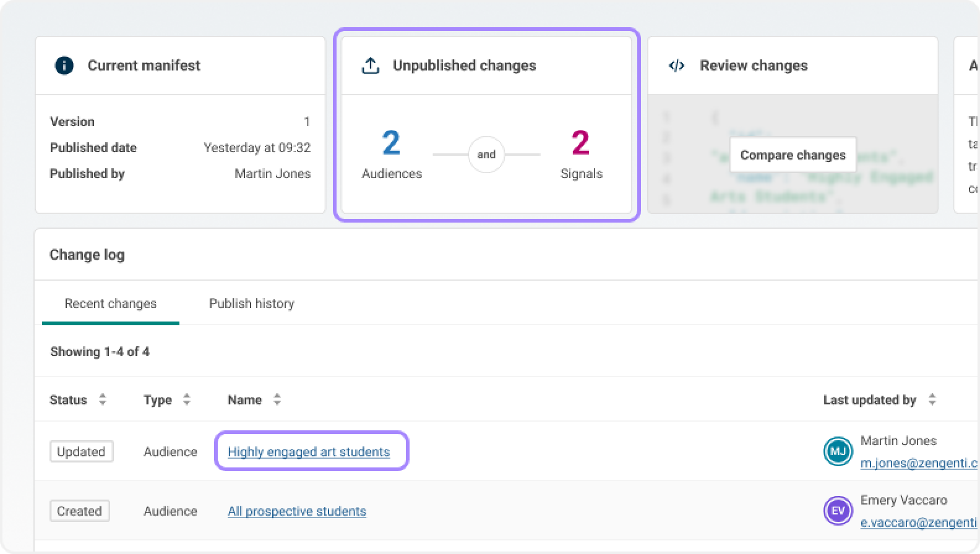Image resolution: width=980 pixels, height=554 pixels.
Task: Sort the change log by Type
Action: pos(186,400)
